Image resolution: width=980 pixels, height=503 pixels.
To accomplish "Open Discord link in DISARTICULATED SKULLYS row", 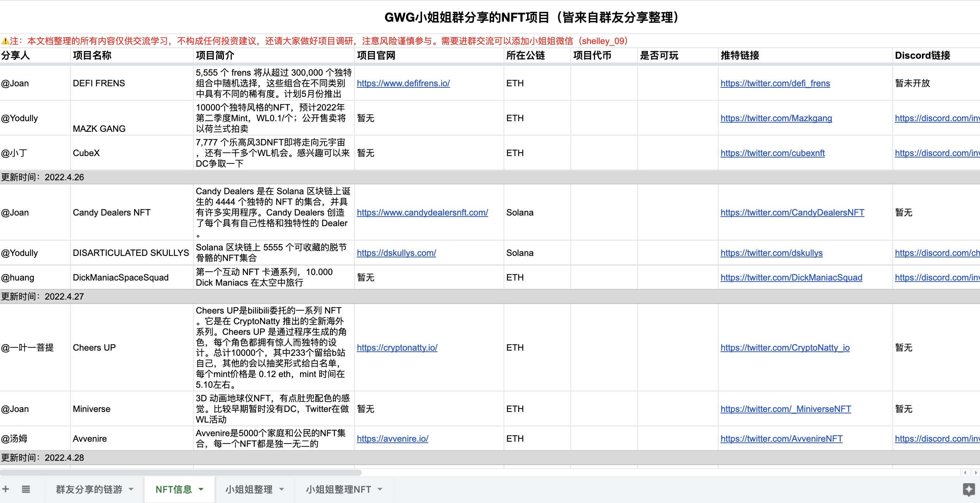I will tap(937, 253).
